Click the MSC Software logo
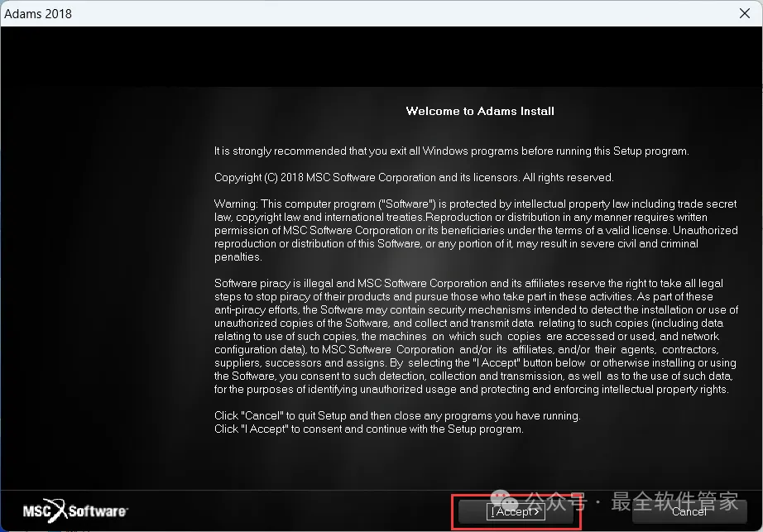This screenshot has height=532, width=763. tap(75, 510)
